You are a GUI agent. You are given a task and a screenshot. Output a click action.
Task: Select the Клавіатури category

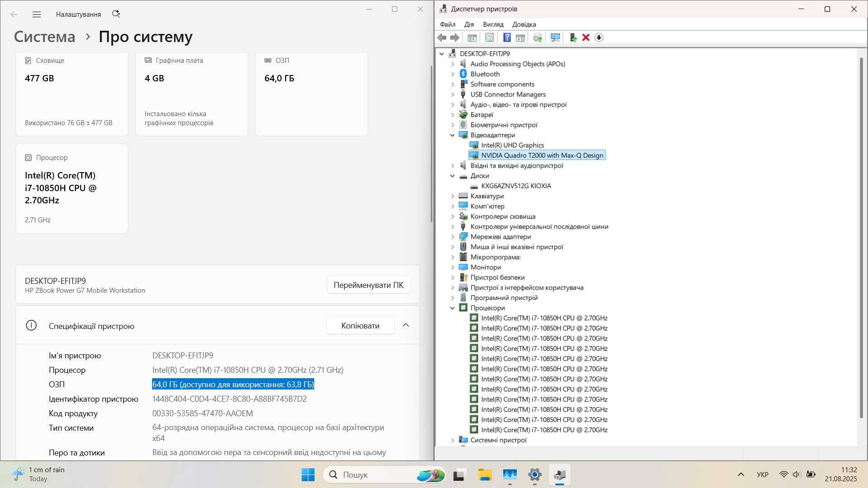tap(487, 196)
